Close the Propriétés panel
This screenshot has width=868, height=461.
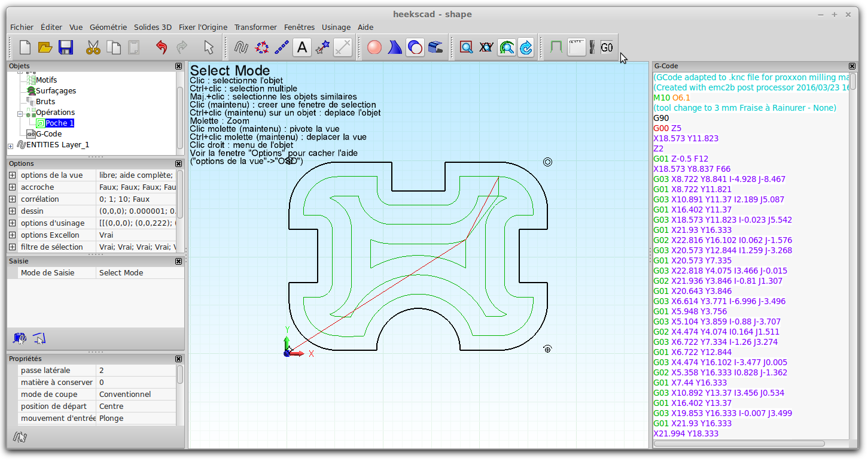pos(178,359)
